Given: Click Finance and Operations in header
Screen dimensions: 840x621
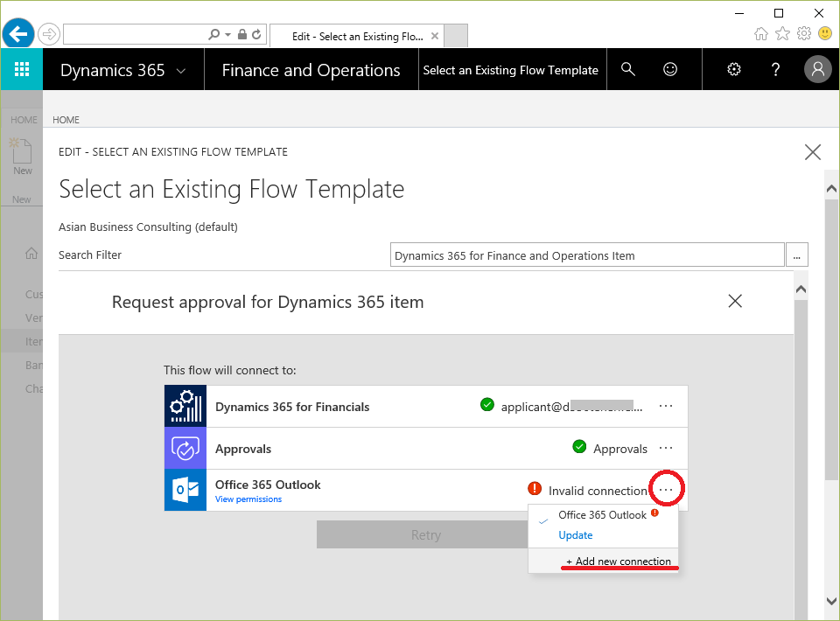Looking at the screenshot, I should [x=311, y=70].
